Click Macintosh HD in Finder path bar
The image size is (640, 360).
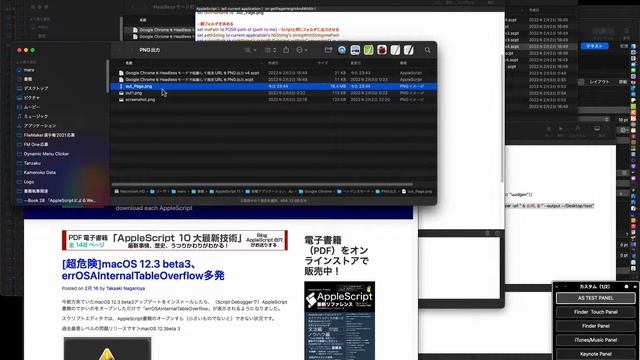pos(129,191)
